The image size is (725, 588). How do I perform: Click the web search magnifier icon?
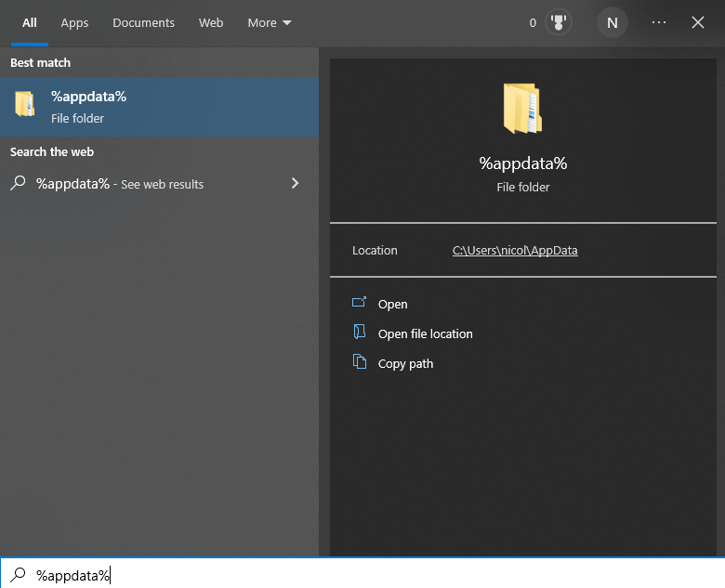click(x=18, y=183)
